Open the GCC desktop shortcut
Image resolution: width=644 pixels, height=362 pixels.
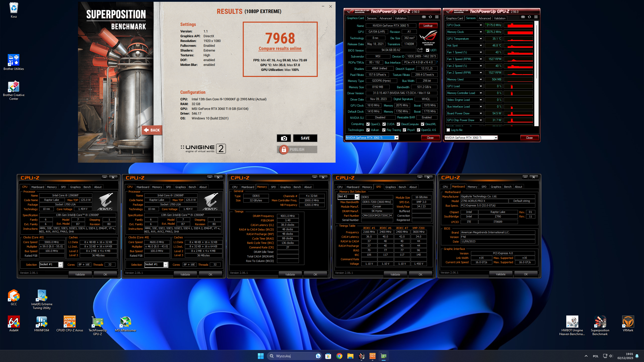pyautogui.click(x=14, y=298)
